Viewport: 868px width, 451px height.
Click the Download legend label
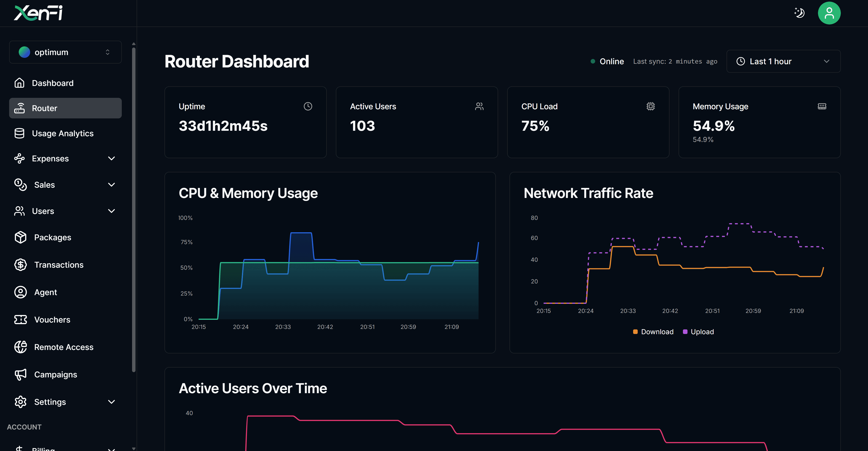click(x=657, y=332)
